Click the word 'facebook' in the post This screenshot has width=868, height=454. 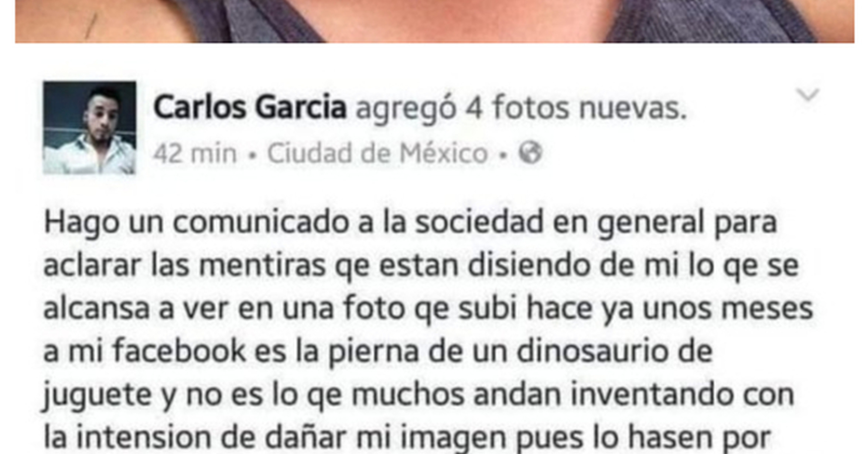click(x=179, y=351)
